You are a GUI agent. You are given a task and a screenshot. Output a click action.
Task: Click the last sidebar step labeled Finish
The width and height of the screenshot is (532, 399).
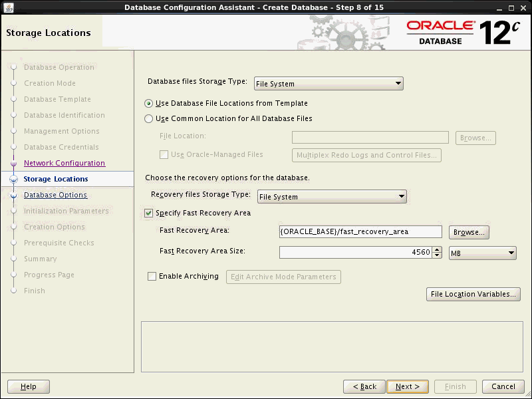click(35, 291)
